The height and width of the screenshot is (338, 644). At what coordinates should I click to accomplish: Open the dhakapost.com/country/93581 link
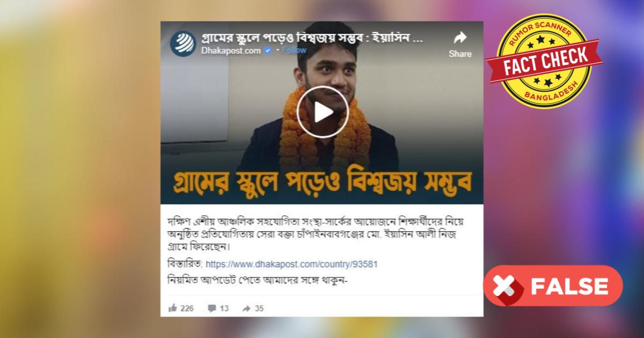point(295,264)
